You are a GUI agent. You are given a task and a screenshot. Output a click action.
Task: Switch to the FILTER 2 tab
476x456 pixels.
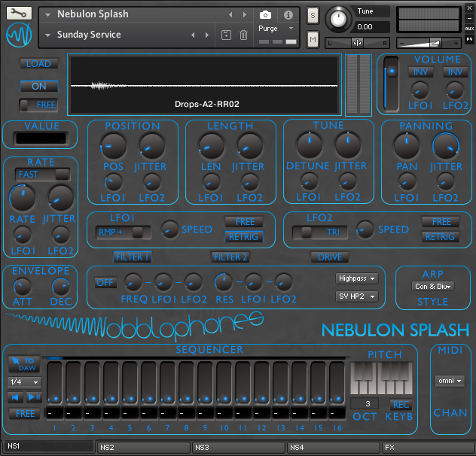tap(230, 257)
